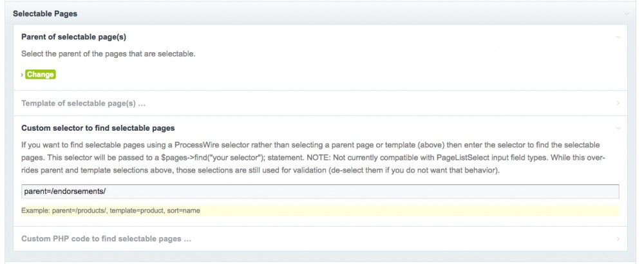Click right arrow icon on Template of selectable page(s) row

point(618,103)
